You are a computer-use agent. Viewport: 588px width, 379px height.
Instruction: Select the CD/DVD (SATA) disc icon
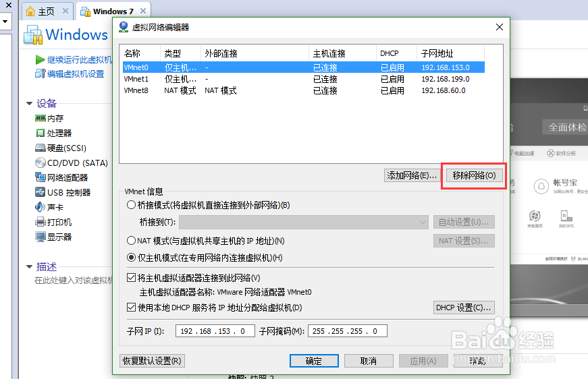pyautogui.click(x=40, y=163)
